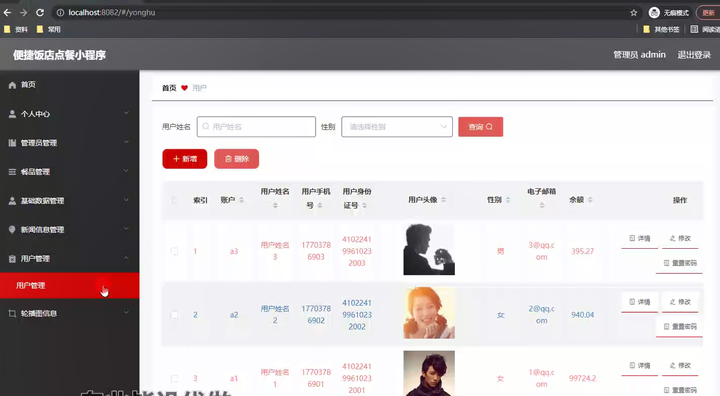Tick the checkbox for the row with account a3

point(174,251)
